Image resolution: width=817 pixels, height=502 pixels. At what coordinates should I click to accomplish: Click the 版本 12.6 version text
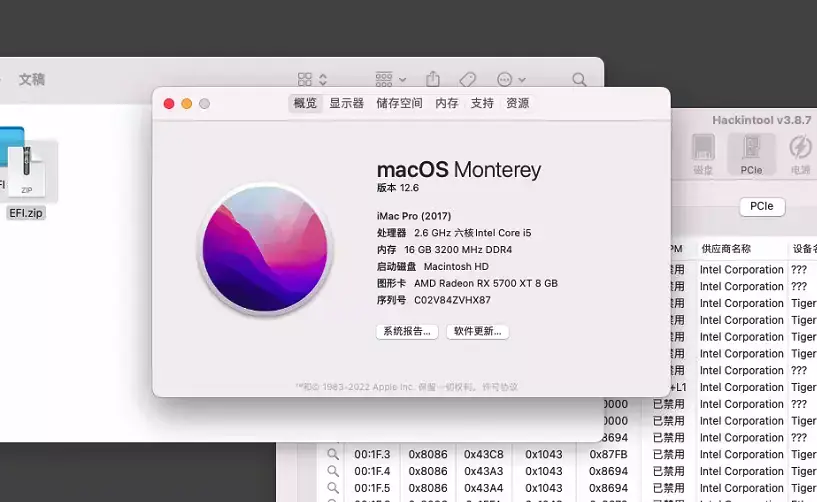(398, 188)
